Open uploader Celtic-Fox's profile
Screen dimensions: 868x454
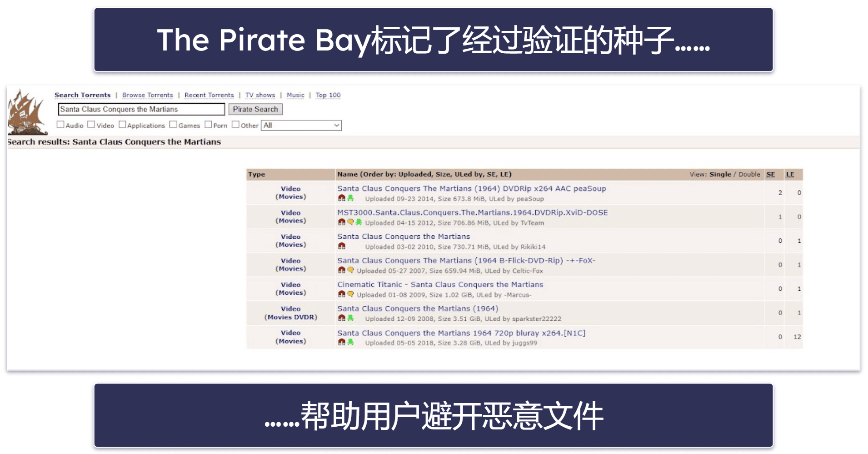tap(528, 271)
